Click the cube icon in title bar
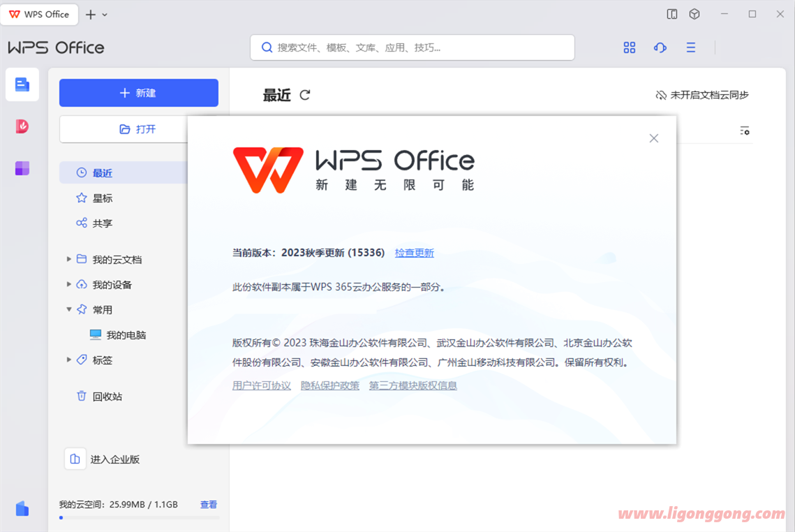This screenshot has height=532, width=795. pyautogui.click(x=694, y=14)
